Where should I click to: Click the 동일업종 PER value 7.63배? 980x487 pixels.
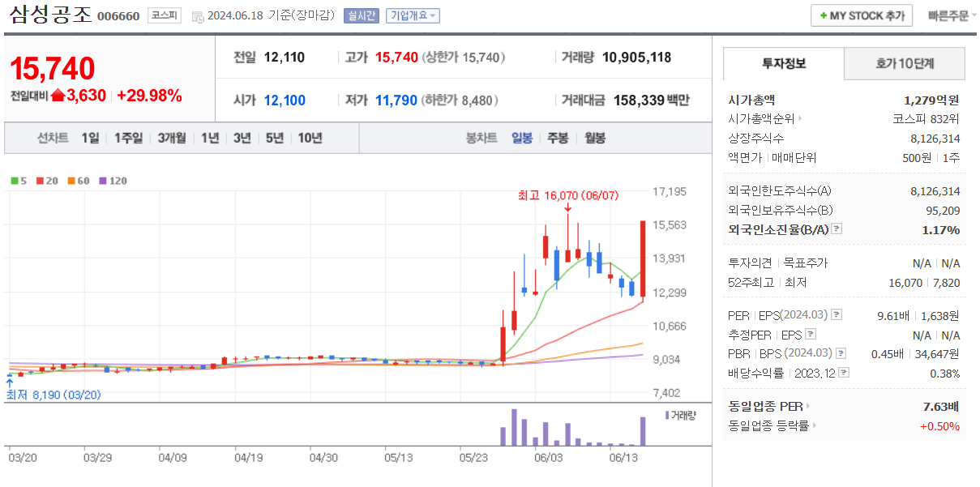click(941, 406)
